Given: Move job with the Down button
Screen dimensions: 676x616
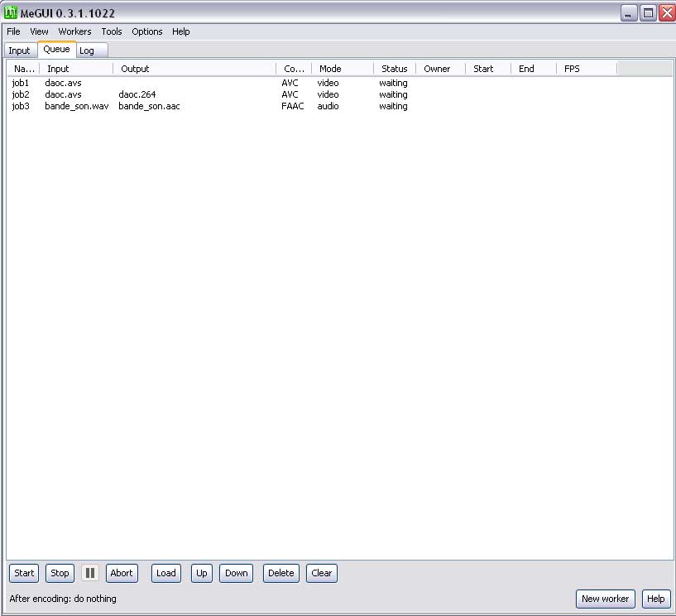Looking at the screenshot, I should [237, 573].
